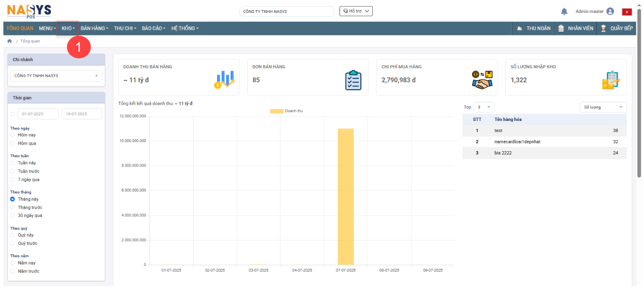
Task: Open the Top count dropdown
Action: click(x=484, y=107)
